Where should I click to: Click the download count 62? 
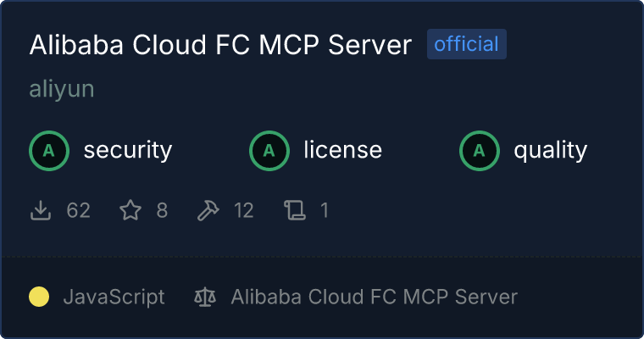[78, 210]
